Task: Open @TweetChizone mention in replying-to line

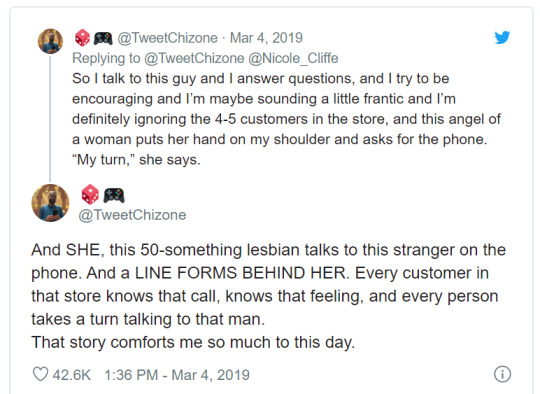Action: tap(194, 58)
